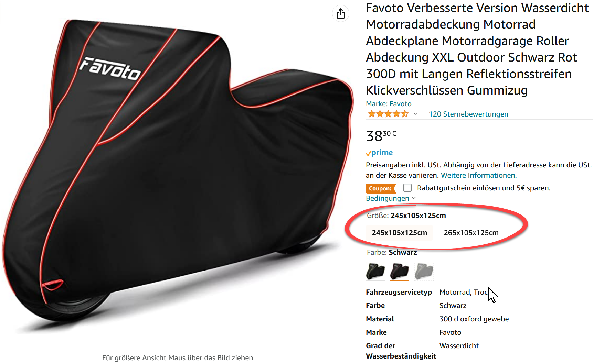Click the 38,30 € price
Image resolution: width=604 pixels, height=364 pixels.
381,136
